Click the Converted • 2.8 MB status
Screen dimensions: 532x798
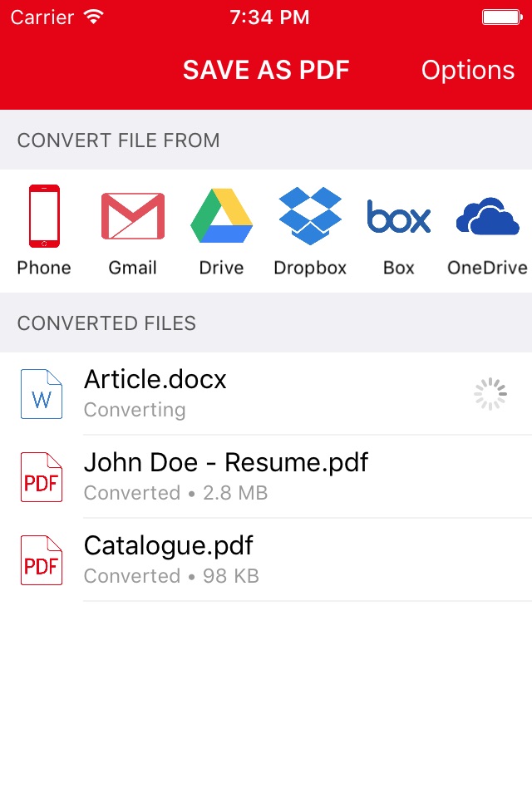(175, 493)
